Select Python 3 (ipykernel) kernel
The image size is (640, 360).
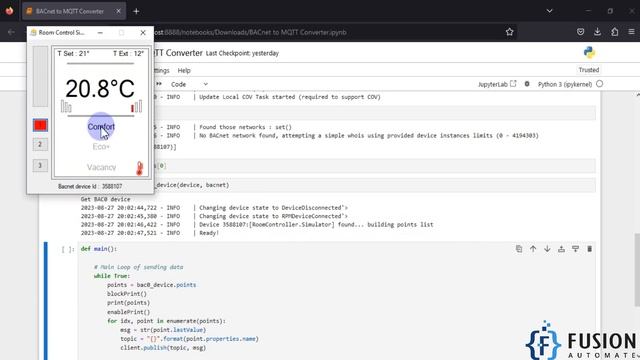click(x=564, y=84)
